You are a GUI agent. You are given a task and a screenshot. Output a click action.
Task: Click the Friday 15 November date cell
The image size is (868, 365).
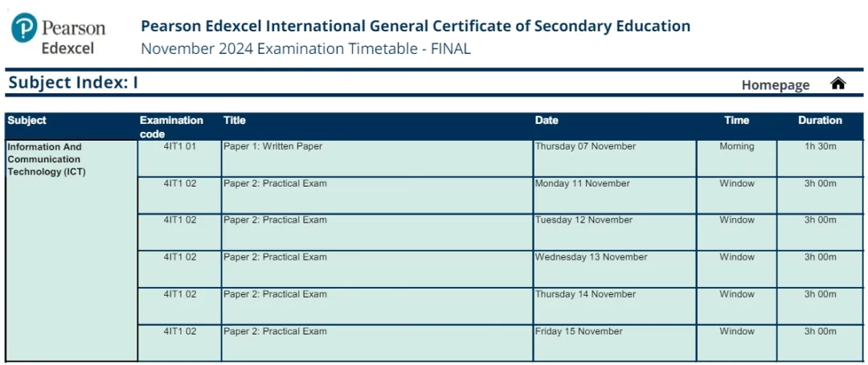[x=615, y=343]
